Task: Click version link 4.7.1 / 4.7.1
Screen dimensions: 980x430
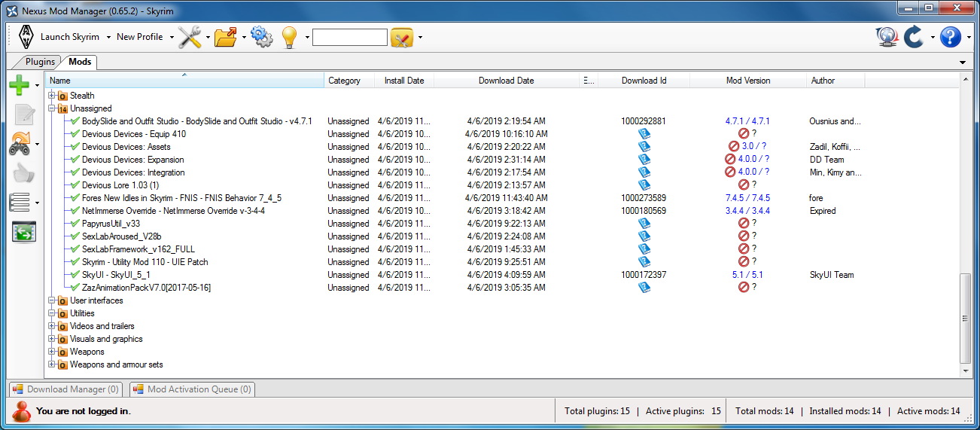Action: click(747, 121)
